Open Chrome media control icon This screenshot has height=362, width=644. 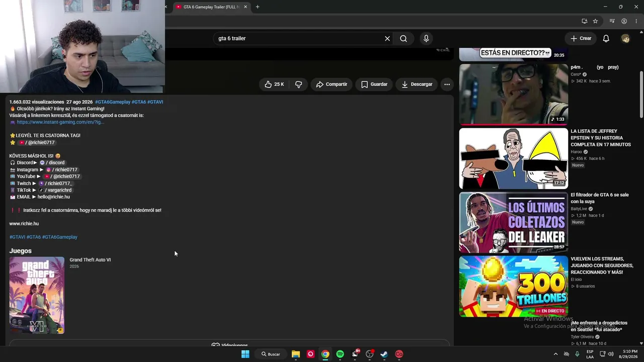[612, 21]
